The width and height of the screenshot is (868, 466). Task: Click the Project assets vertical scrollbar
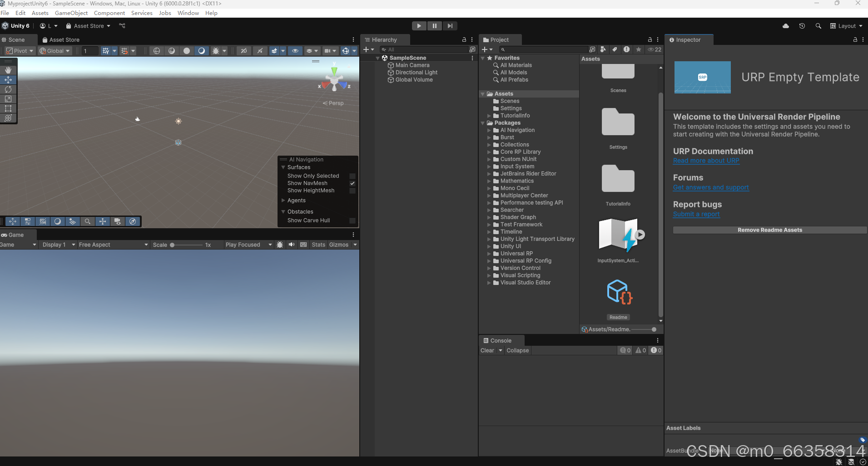(661, 205)
